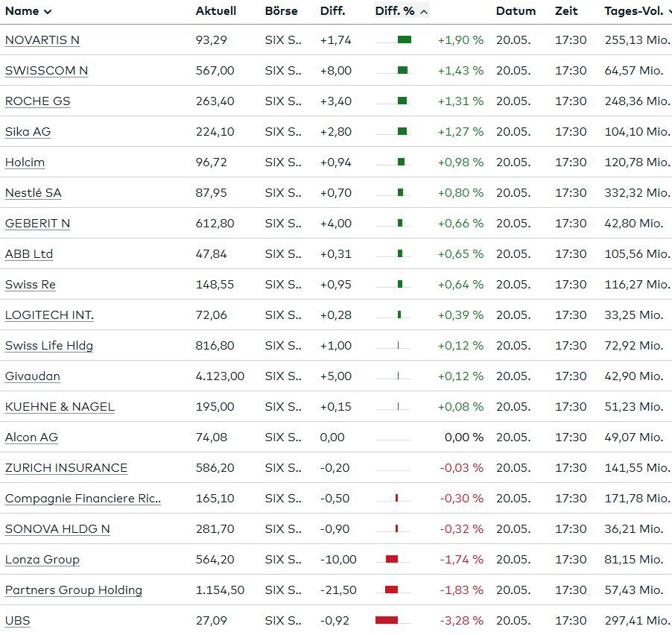Viewport: 672px width, 635px height.
Task: Click the -0,32 % change for Sonova
Action: tap(462, 528)
